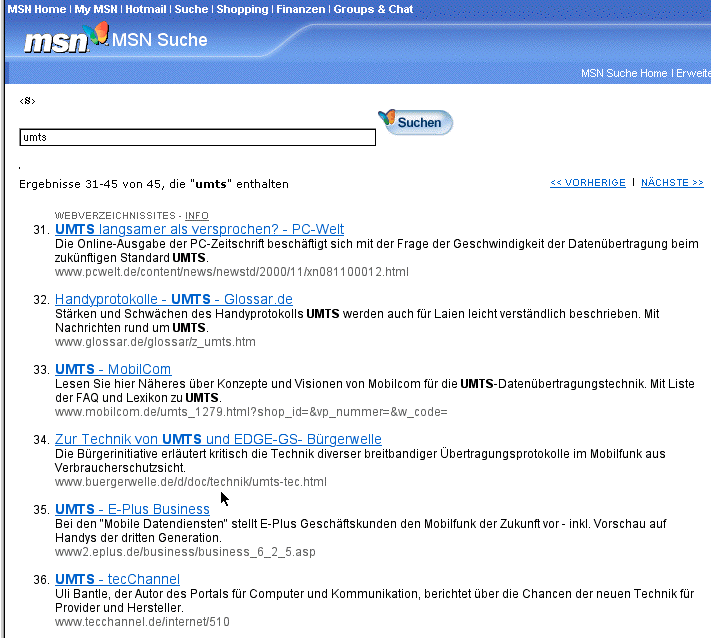Open MSN Home in top navigation
The height and width of the screenshot is (638, 711).
click(x=37, y=9)
